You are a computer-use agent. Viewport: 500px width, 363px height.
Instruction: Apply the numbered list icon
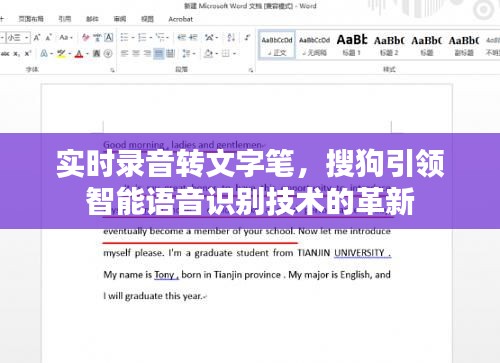pyautogui.click(x=142, y=37)
